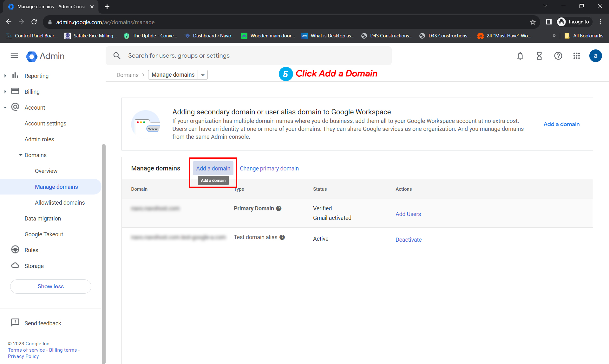This screenshot has height=364, width=609.
Task: Open the Admin console help
Action: click(x=558, y=56)
